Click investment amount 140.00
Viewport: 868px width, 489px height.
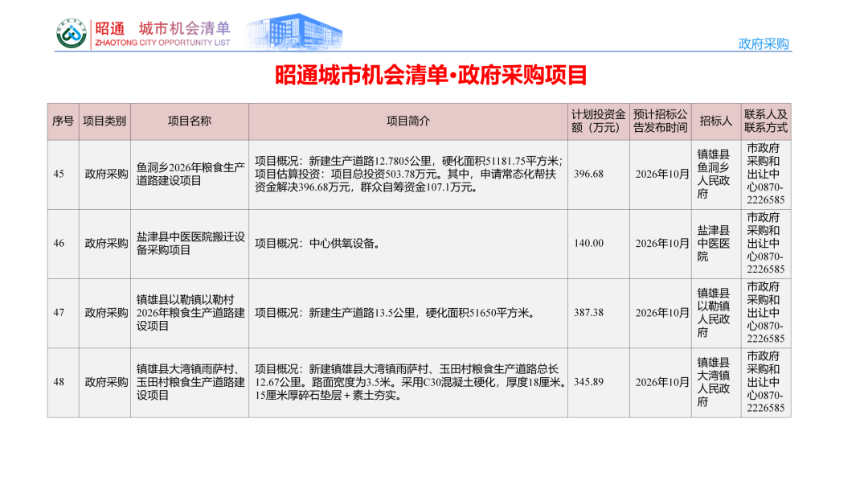(588, 243)
